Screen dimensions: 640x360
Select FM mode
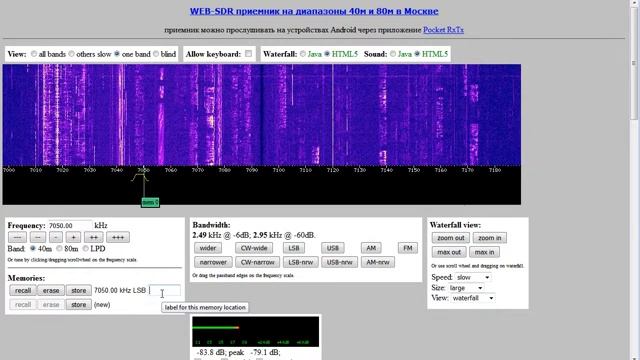(408, 248)
